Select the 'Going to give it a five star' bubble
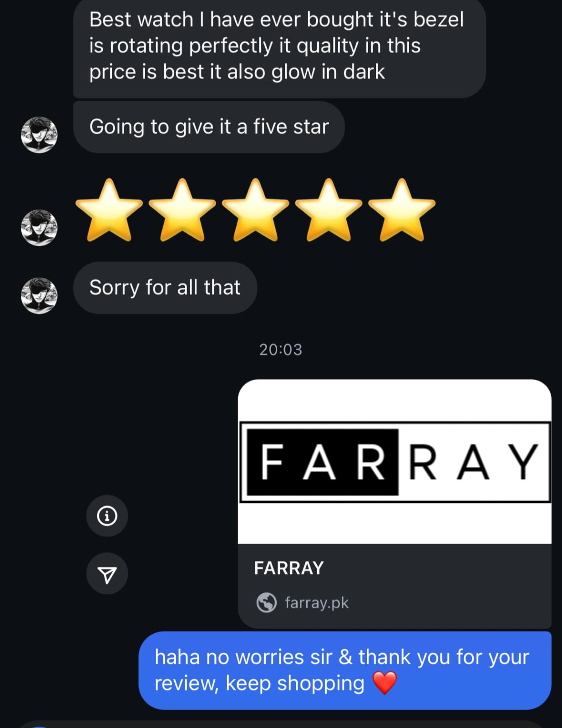562x728 pixels. point(209,127)
